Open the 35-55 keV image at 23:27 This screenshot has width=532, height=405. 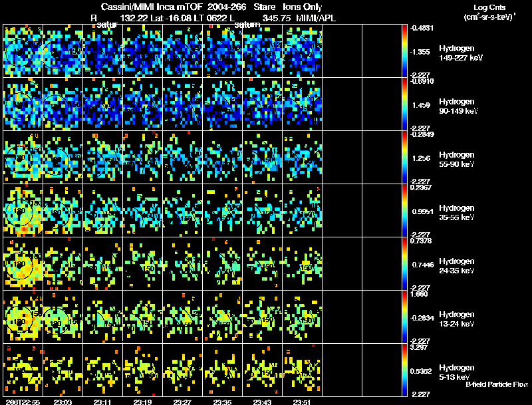[x=182, y=210]
